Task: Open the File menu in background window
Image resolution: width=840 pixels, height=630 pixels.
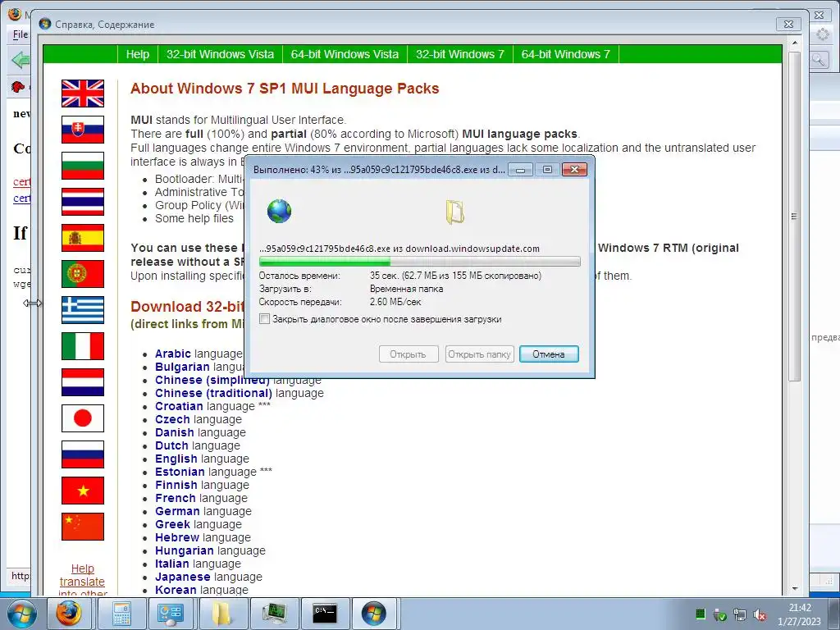Action: (21, 34)
